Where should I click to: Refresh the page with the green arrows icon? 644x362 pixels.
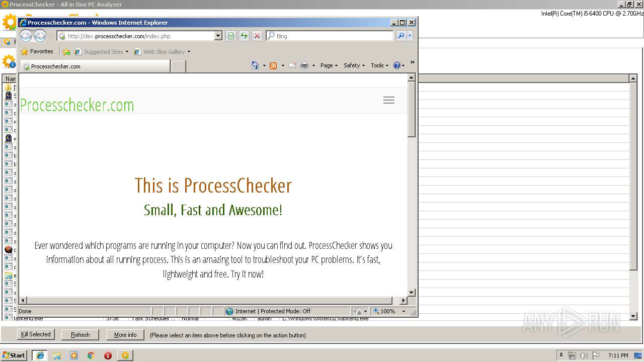244,36
